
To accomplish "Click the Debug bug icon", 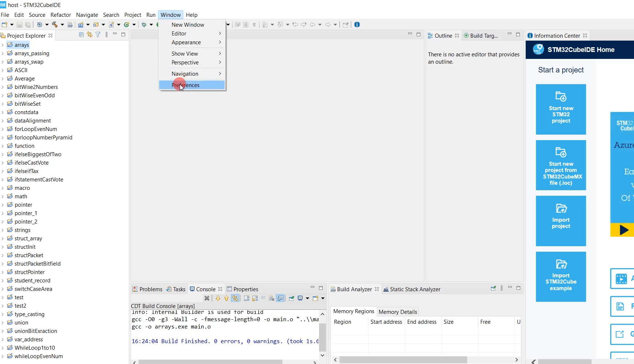I will pyautogui.click(x=144, y=25).
